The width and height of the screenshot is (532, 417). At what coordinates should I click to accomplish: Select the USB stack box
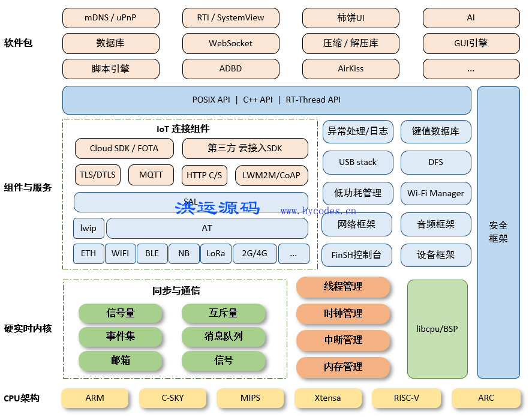tap(357, 163)
